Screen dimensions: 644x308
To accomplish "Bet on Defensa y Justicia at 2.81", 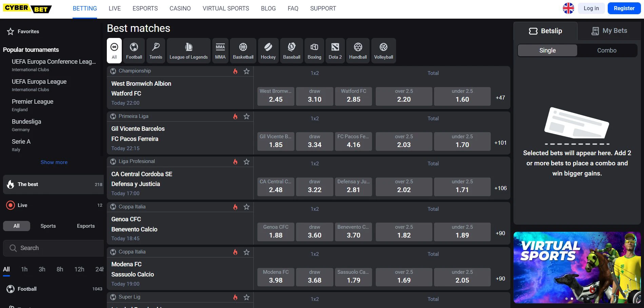I will (353, 187).
